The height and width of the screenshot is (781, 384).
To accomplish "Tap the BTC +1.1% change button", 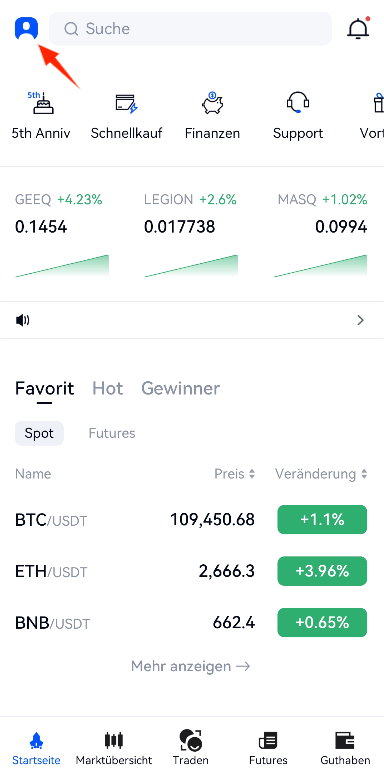I will coord(322,520).
